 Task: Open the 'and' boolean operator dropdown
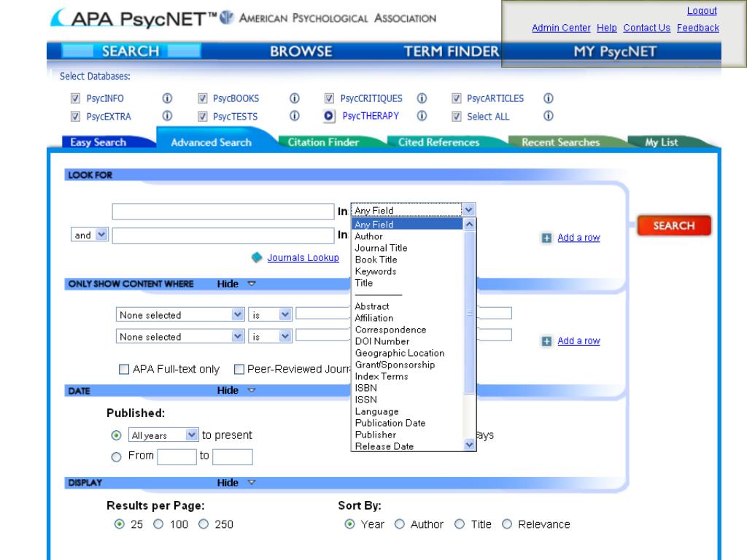[90, 235]
